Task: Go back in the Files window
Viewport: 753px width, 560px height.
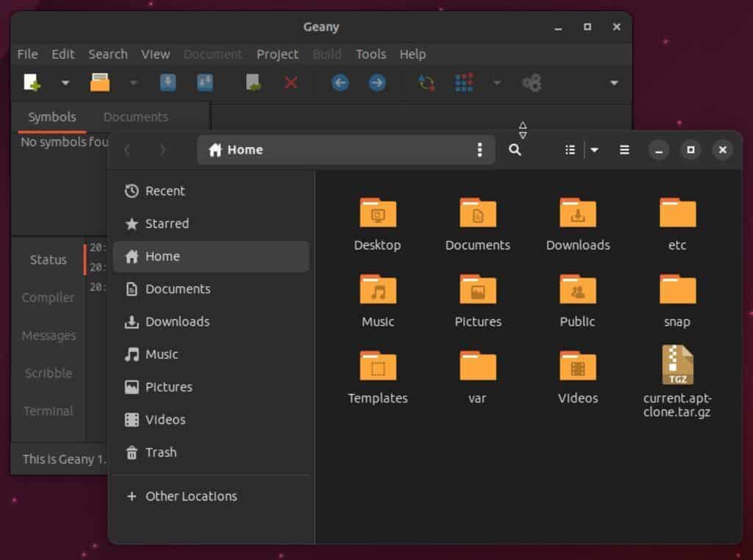Action: point(127,150)
